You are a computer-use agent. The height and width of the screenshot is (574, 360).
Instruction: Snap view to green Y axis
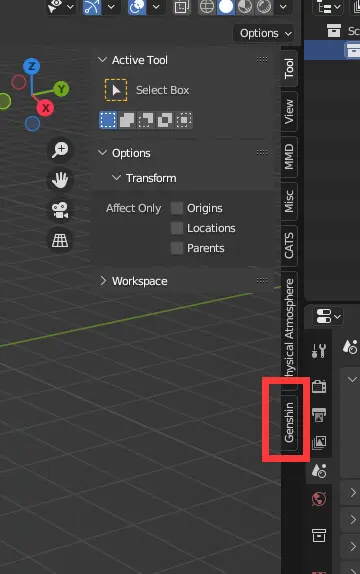(x=61, y=89)
